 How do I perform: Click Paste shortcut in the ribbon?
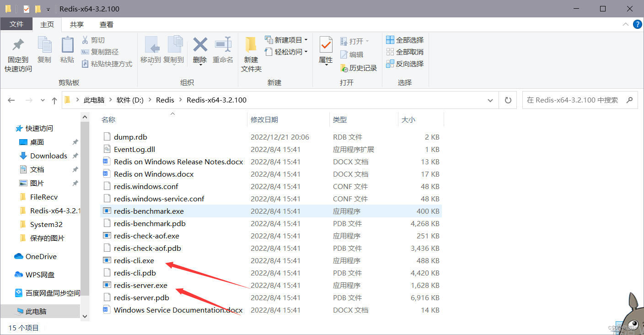(107, 64)
